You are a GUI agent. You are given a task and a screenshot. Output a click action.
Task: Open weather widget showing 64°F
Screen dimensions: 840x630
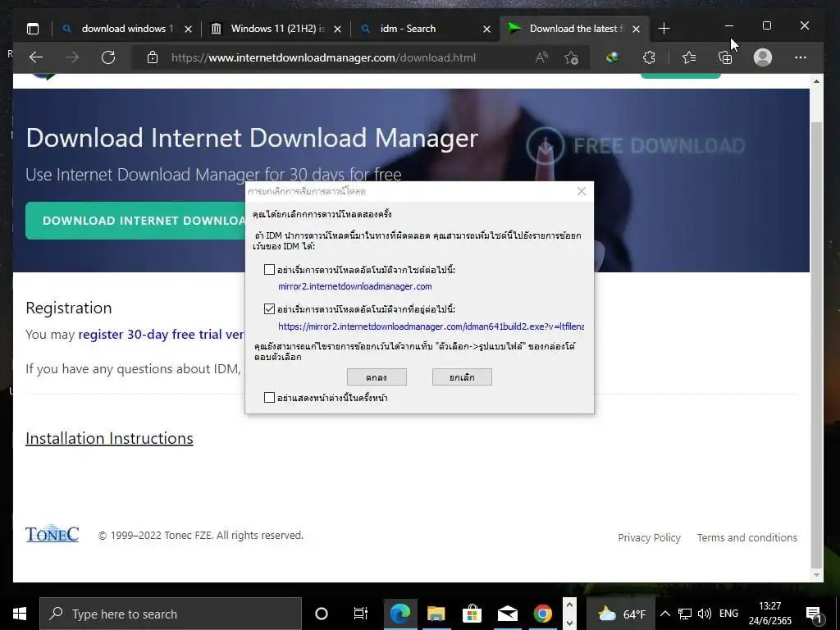click(621, 614)
